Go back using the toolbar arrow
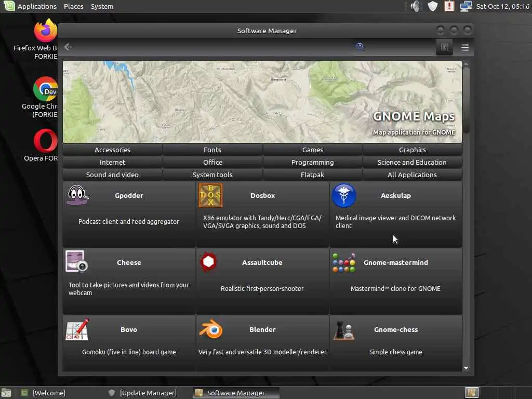This screenshot has width=532, height=399. (68, 47)
